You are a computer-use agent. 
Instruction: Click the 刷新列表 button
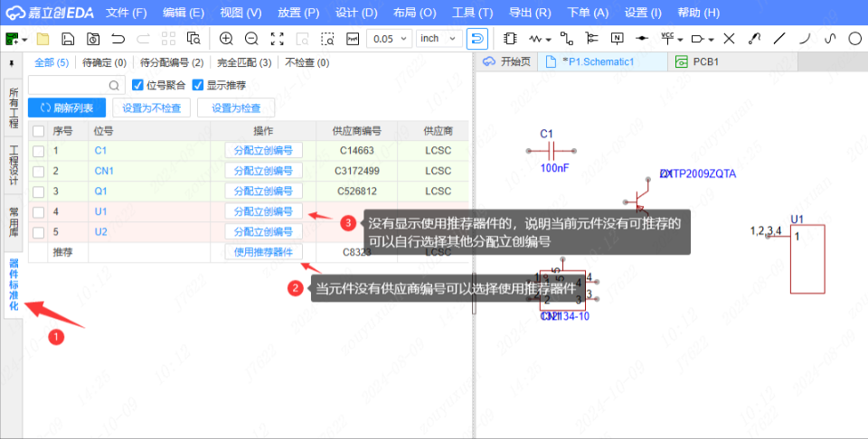pos(67,107)
